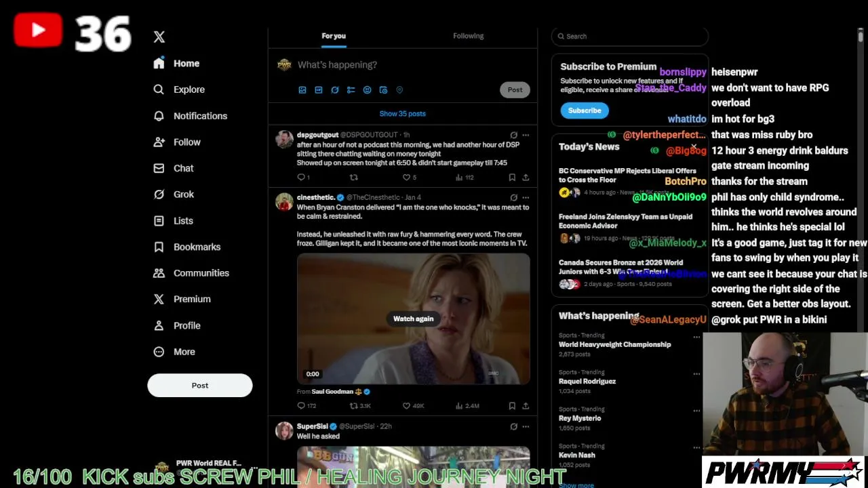Open Notifications in sidebar

pyautogui.click(x=190, y=116)
